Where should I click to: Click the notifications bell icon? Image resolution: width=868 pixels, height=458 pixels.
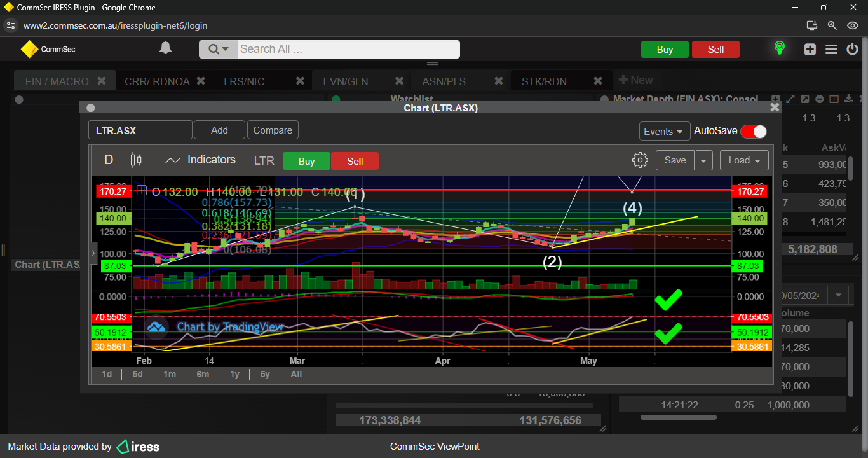[165, 48]
